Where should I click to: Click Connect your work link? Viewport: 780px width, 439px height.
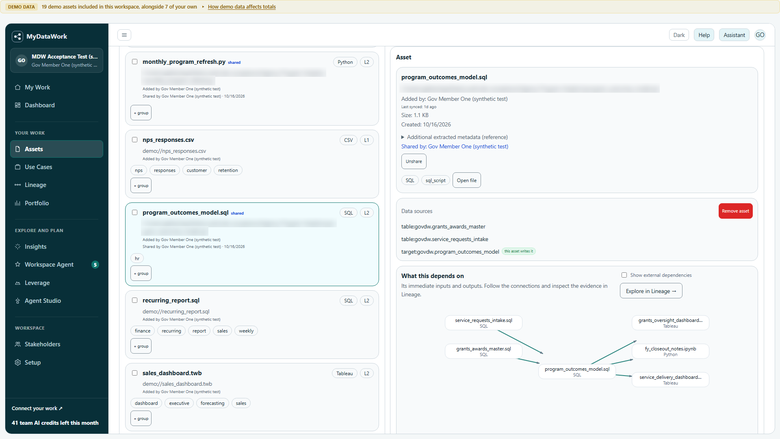click(37, 409)
